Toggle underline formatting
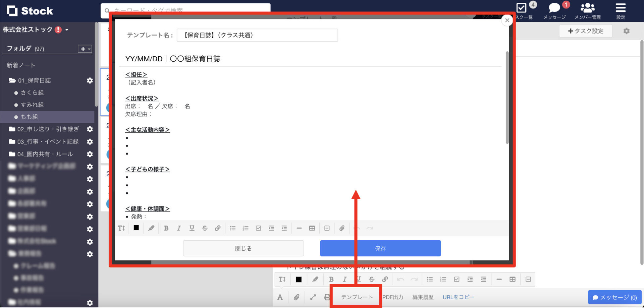This screenshot has height=308, width=644. point(192,228)
